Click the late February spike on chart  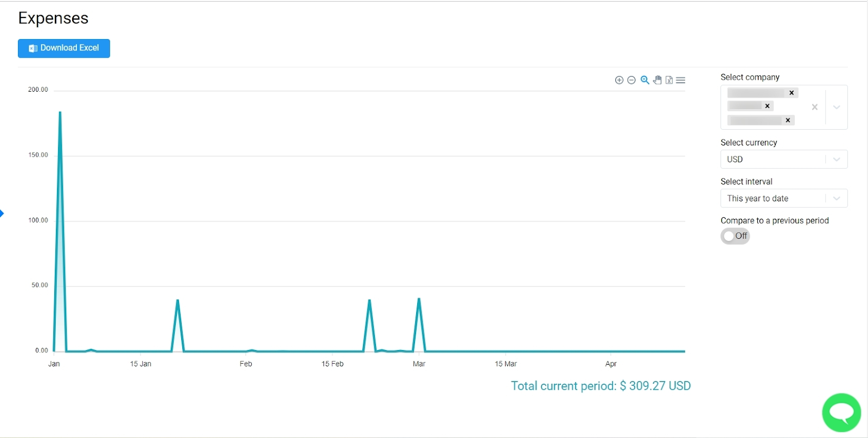click(x=369, y=300)
